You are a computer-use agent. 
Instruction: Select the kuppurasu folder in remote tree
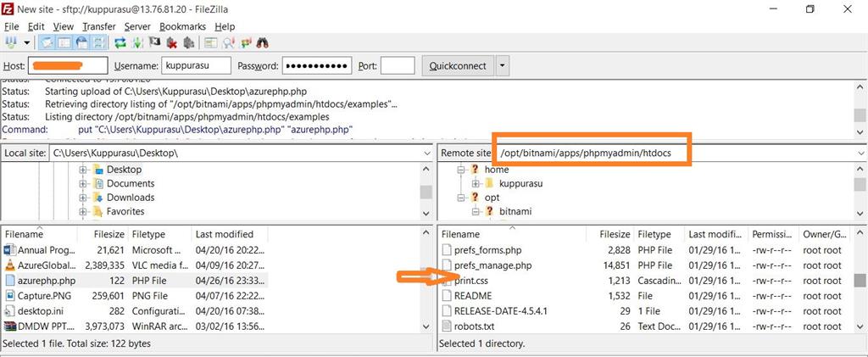click(x=521, y=184)
